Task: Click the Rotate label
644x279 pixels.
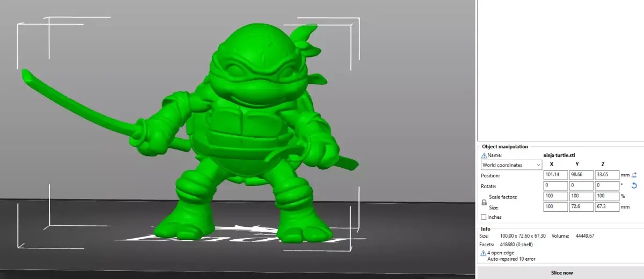Action: (x=489, y=186)
